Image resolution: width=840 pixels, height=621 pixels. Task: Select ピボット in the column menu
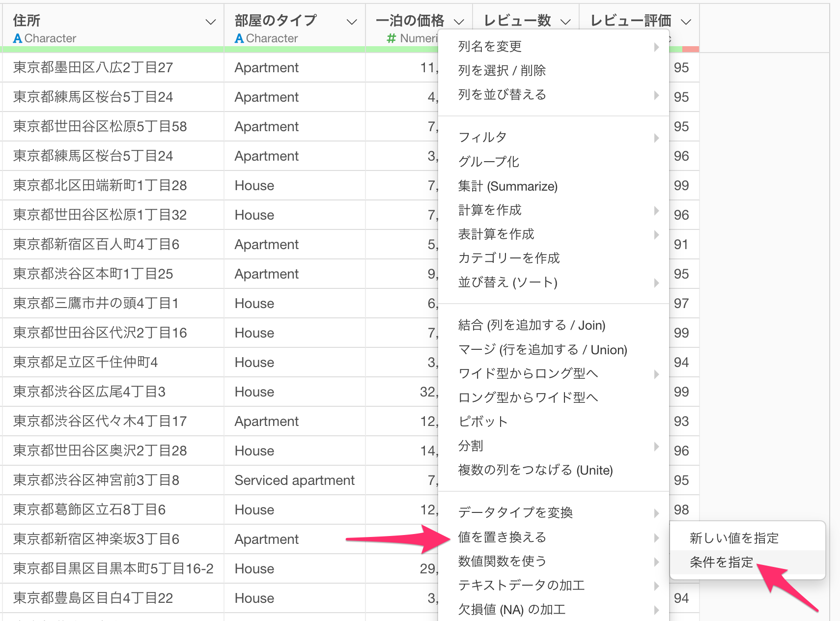pyautogui.click(x=482, y=422)
